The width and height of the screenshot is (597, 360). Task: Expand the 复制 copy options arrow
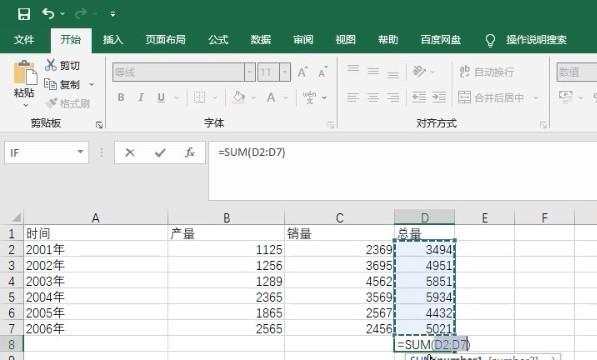(92, 84)
